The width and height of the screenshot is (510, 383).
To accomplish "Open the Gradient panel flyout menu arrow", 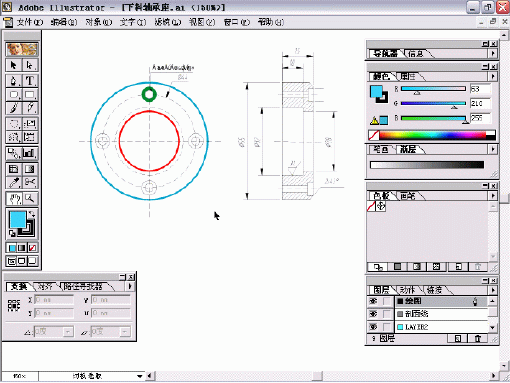I will click(493, 149).
